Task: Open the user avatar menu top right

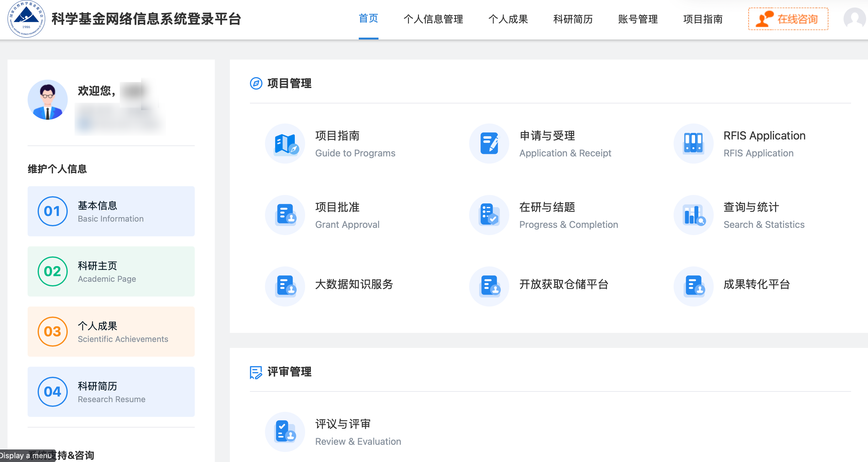Action: (855, 19)
